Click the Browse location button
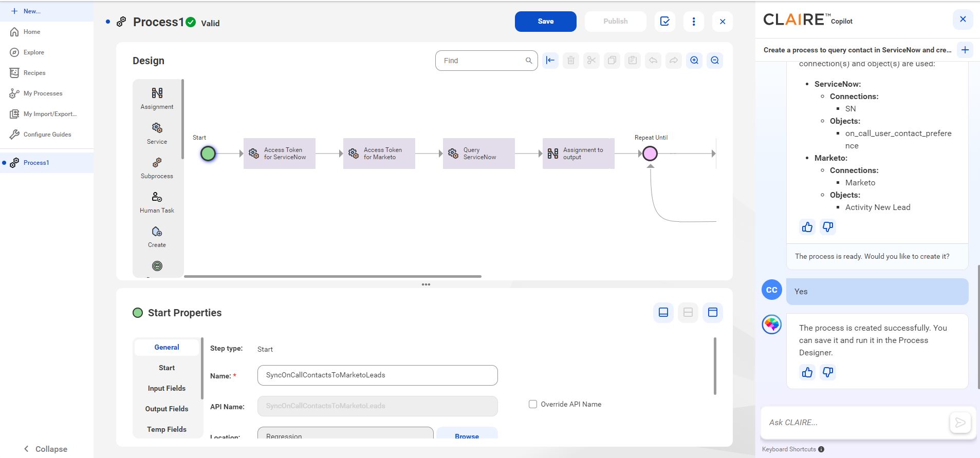The image size is (980, 458). 467,433
